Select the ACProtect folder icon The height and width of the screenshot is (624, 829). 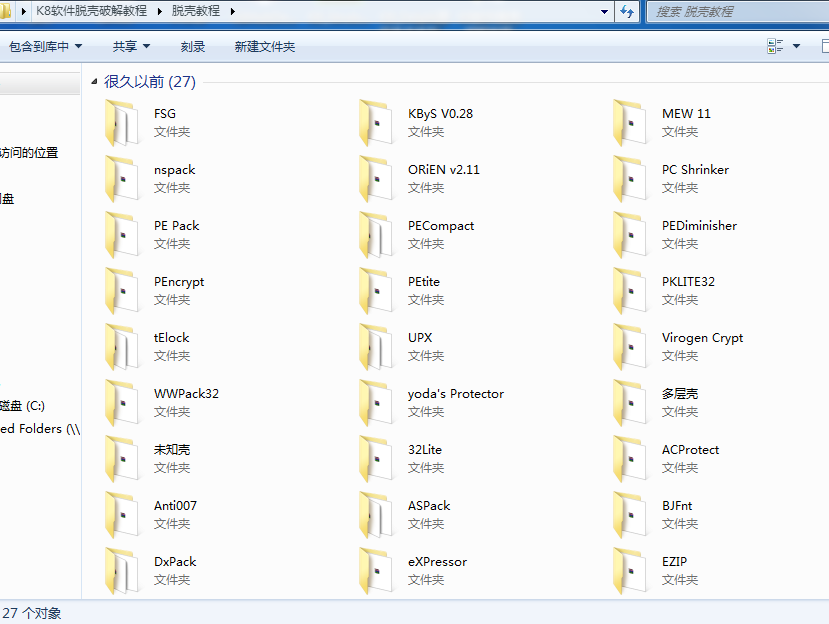(630, 459)
